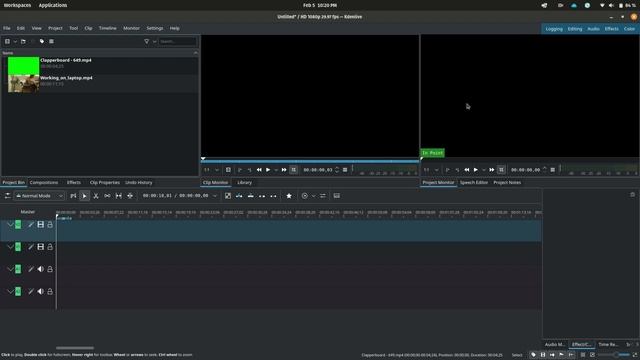This screenshot has width=640, height=360.
Task: Toggle Use Timeline Zone for insert
Action: tap(73, 196)
